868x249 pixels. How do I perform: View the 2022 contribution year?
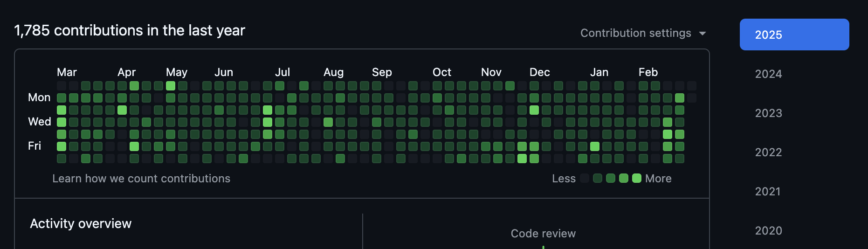tap(768, 152)
